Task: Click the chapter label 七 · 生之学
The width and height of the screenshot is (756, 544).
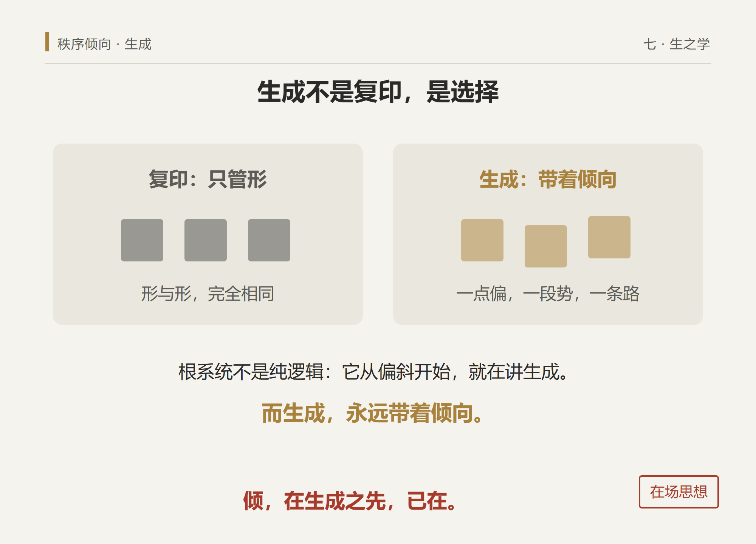Action: click(677, 44)
